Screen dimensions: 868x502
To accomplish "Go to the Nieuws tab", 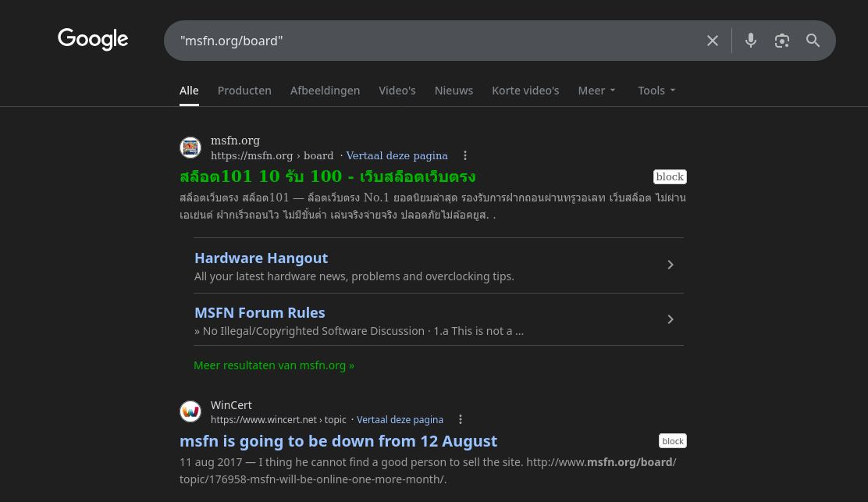I will (454, 91).
